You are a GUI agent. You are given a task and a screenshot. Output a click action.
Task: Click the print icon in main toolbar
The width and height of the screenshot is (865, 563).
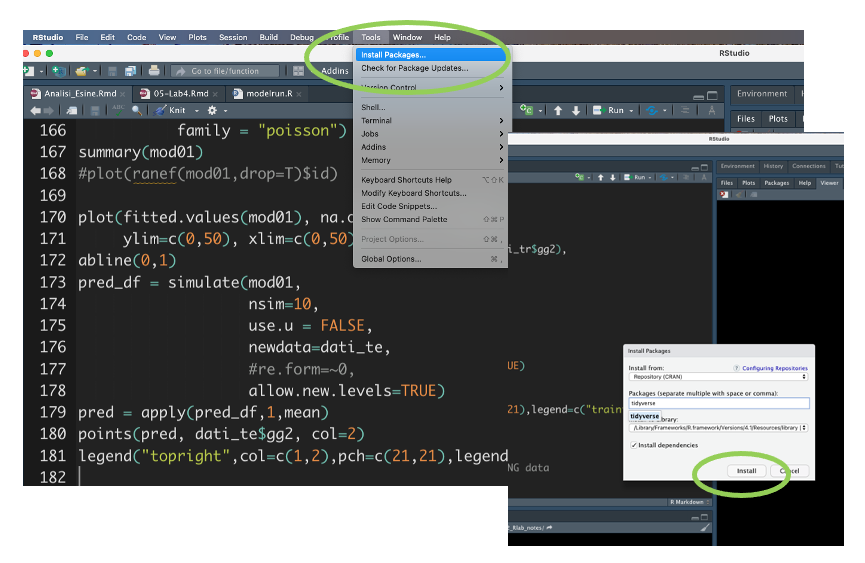click(154, 71)
